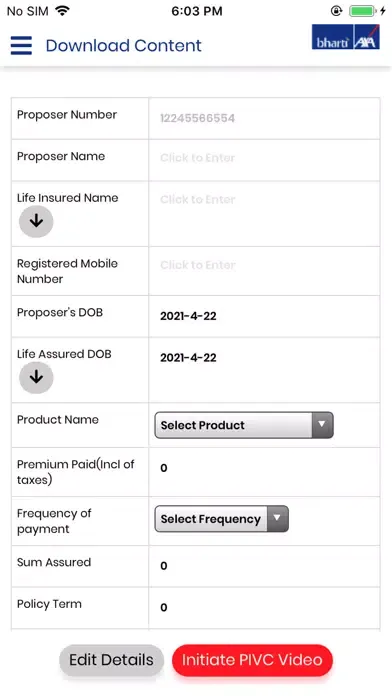Tap down-arrow icon under Life Assured DOB
This screenshot has height=696, width=392.
pyautogui.click(x=36, y=377)
